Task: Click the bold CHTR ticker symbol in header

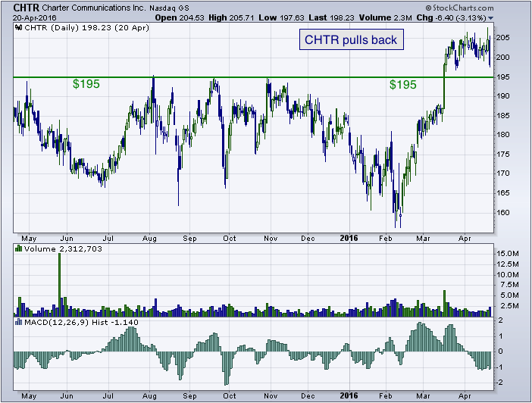Action: coord(26,8)
